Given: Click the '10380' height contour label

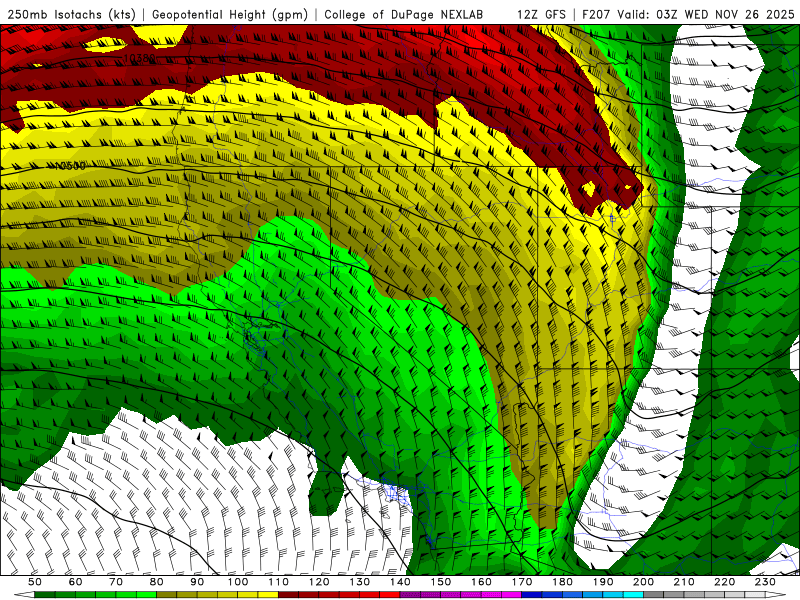Looking at the screenshot, I should click(x=140, y=58).
